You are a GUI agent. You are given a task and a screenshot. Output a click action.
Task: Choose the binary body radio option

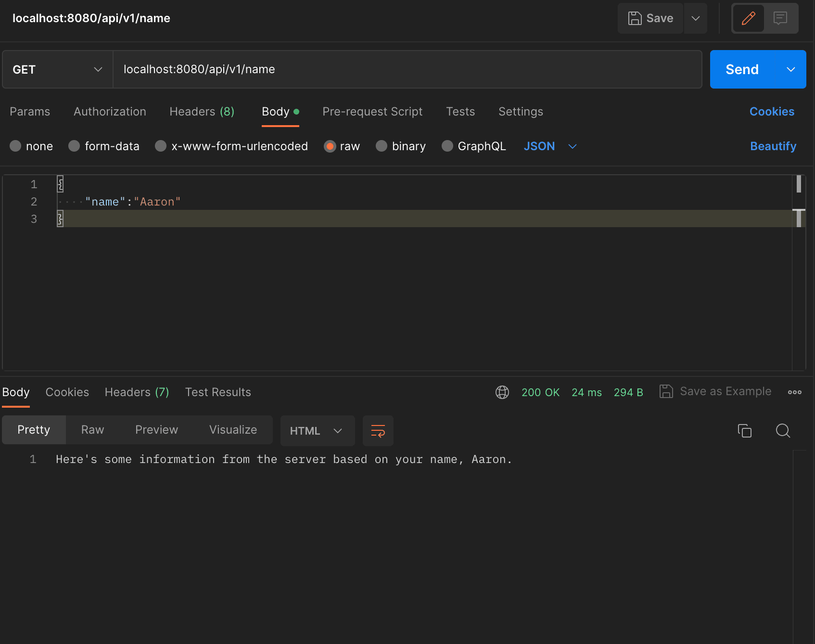(x=382, y=146)
